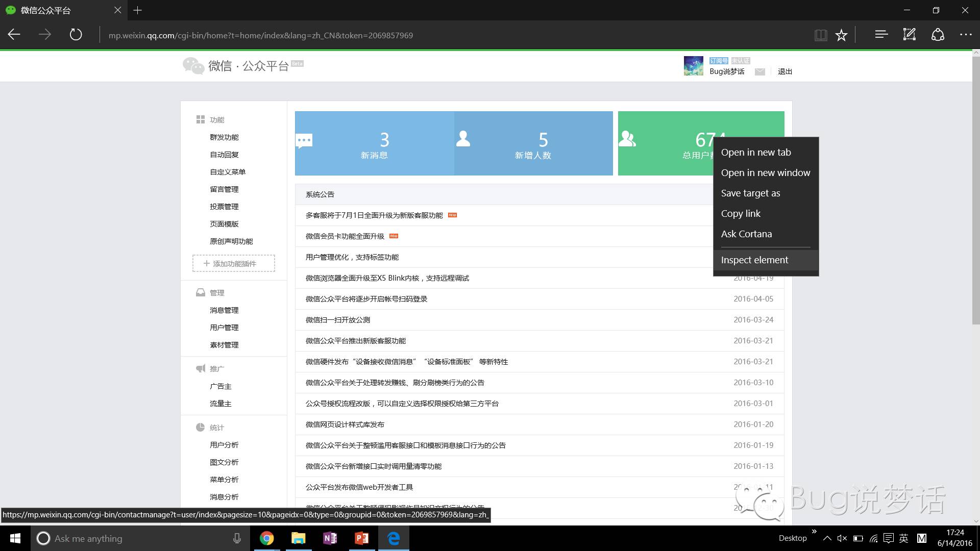
Task: Open PowerPoint from the taskbar
Action: (362, 538)
